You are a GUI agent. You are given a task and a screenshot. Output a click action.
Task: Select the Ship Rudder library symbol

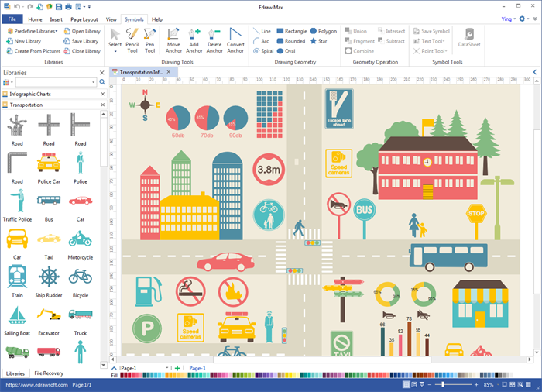click(x=49, y=277)
